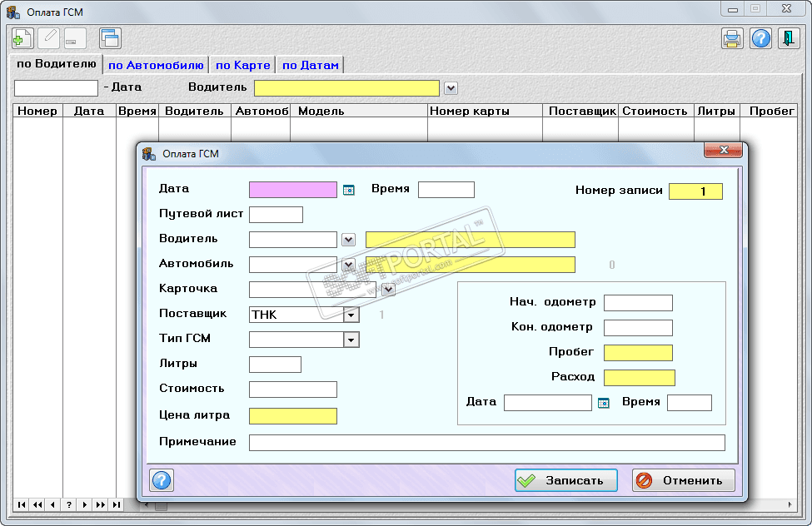Click the Автомобиль code input in dialog
812x526 pixels.
coord(293,265)
